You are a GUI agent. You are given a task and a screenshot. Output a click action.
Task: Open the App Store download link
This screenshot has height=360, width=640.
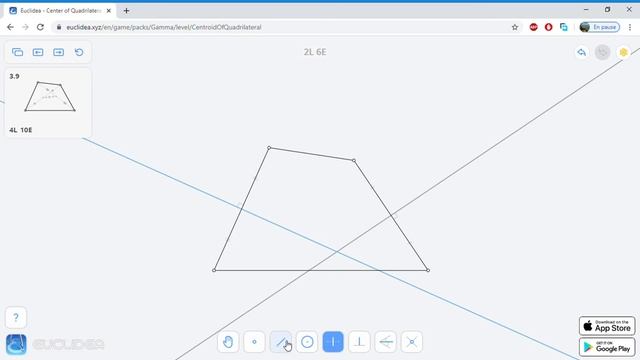click(607, 326)
